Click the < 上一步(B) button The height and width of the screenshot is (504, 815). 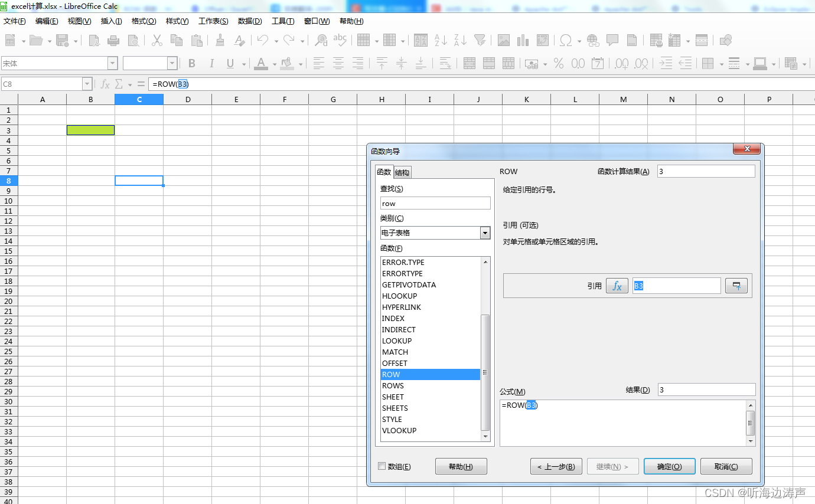click(556, 466)
